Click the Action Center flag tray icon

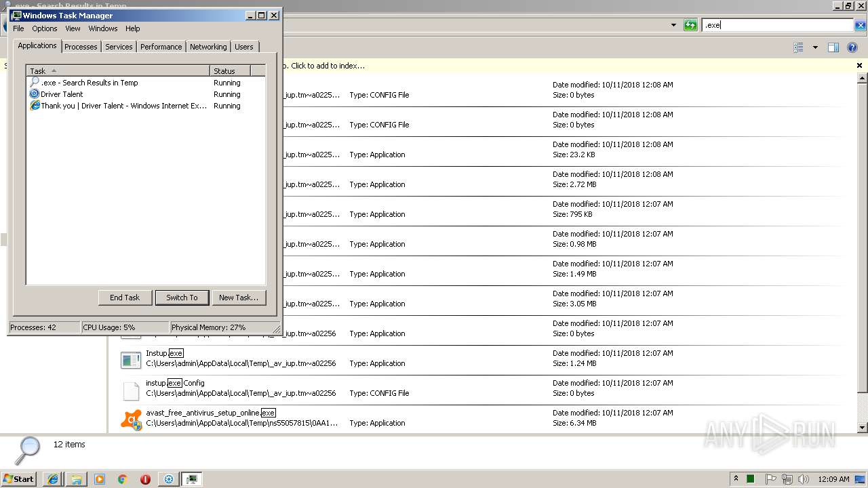[x=771, y=479]
